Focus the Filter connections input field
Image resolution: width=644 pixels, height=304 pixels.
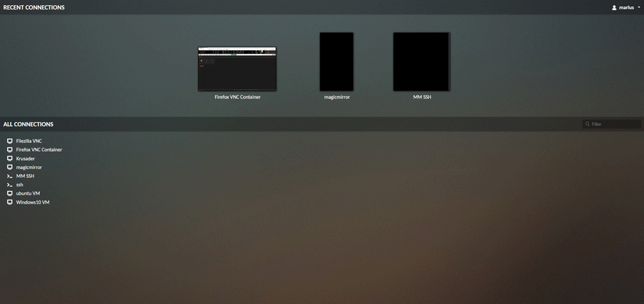tap(615, 124)
